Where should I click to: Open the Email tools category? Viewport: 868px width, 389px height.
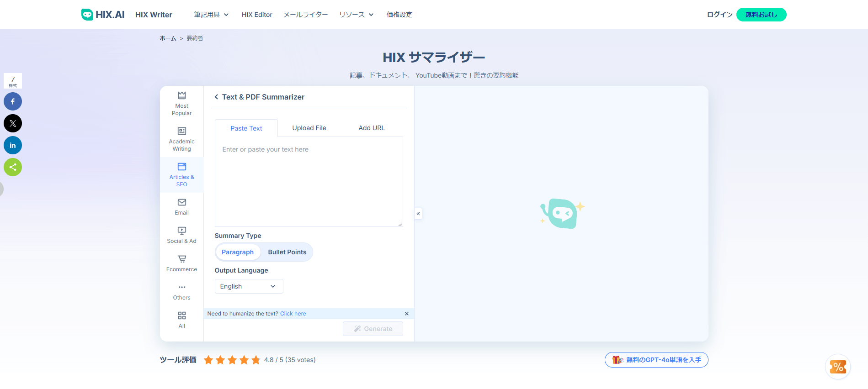tap(181, 207)
